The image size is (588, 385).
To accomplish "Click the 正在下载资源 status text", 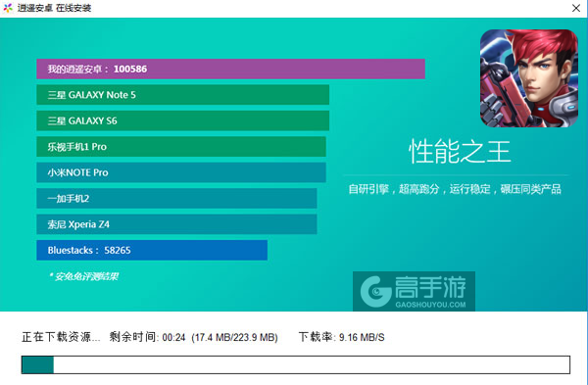I will pos(61,337).
